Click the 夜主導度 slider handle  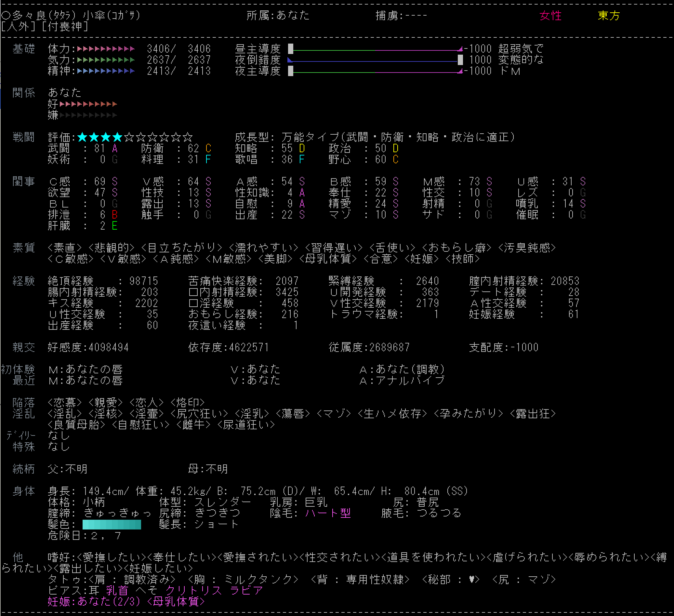tap(291, 71)
